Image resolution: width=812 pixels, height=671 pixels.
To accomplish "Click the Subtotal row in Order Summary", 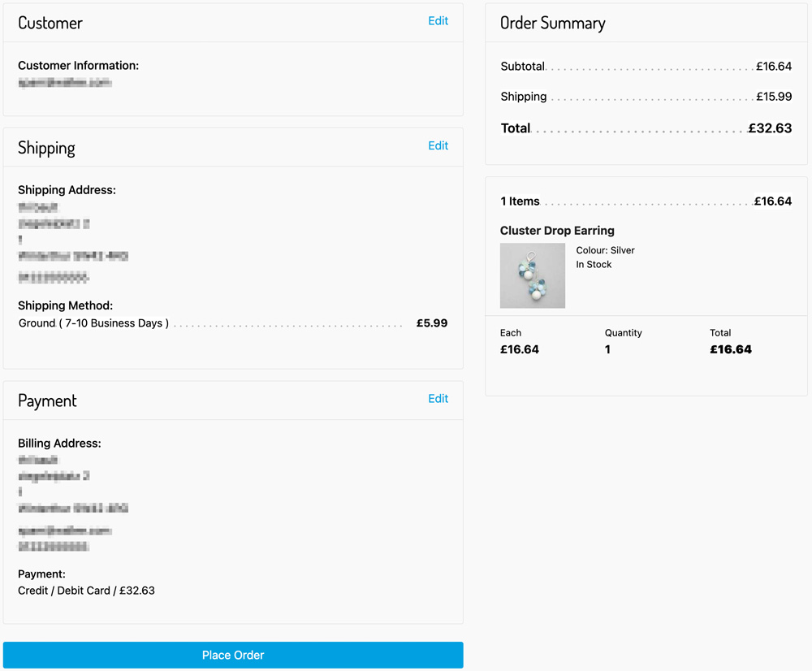I will (646, 66).
